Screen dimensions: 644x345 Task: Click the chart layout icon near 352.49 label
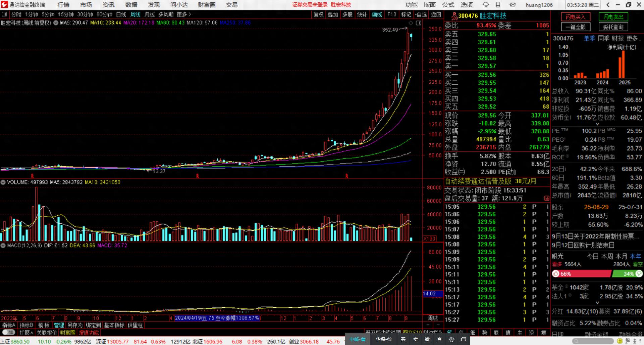pos(419,23)
